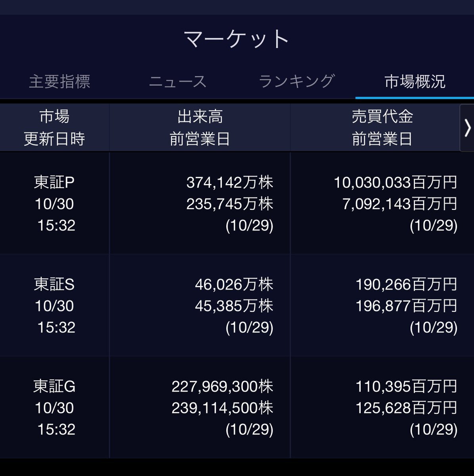
Task: Tap 東証P previous-day value 7,092,143百万円
Action: coord(399,204)
